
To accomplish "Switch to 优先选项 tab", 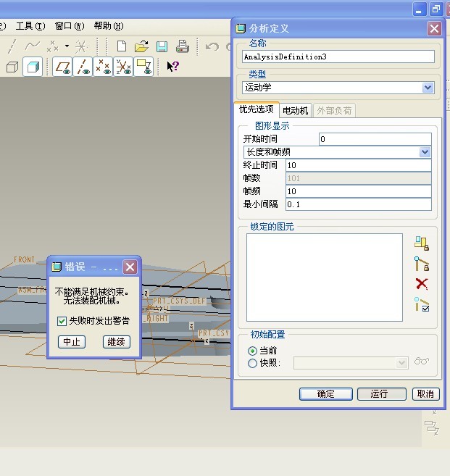I will pyautogui.click(x=257, y=109).
